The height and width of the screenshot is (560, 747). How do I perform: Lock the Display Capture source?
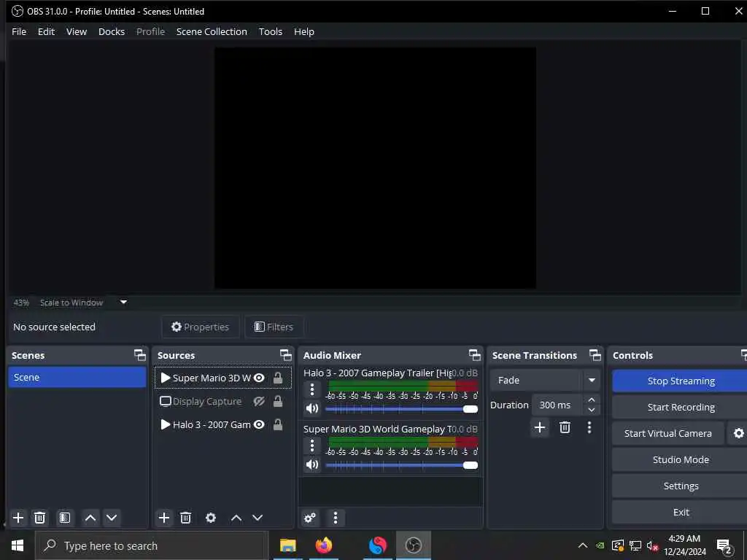click(x=278, y=402)
